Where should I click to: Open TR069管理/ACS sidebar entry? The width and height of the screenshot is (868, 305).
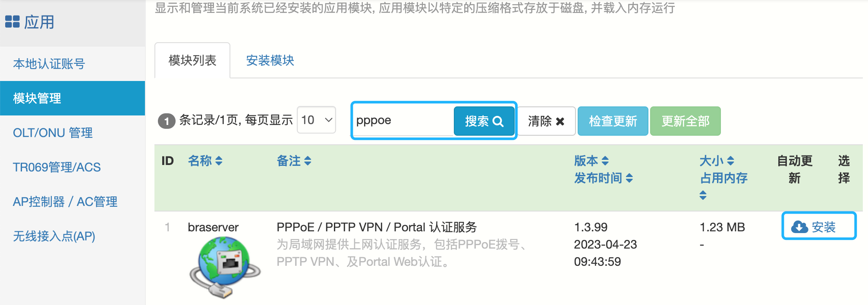[x=57, y=167]
